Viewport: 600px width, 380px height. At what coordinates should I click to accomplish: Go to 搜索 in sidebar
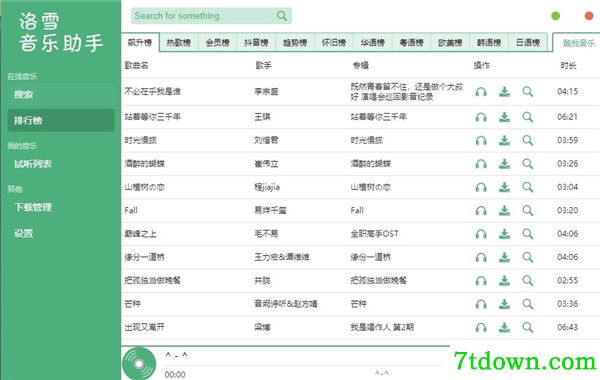tap(60, 95)
